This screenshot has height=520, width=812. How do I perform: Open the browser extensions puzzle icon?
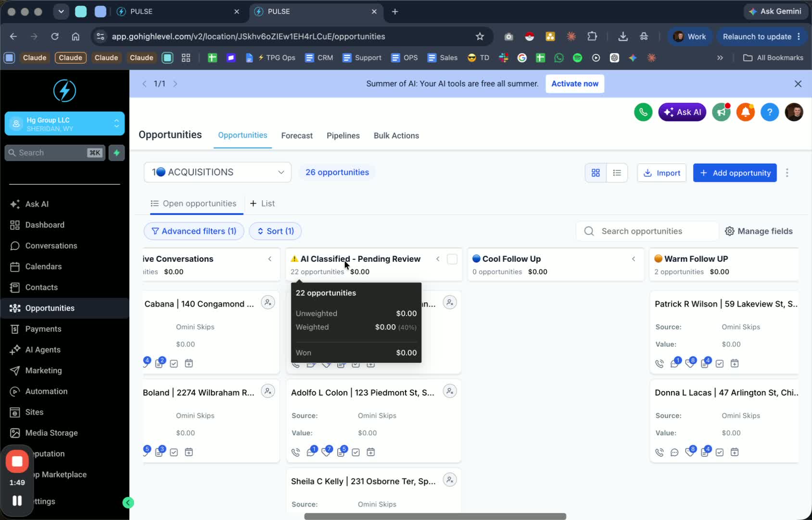(592, 37)
